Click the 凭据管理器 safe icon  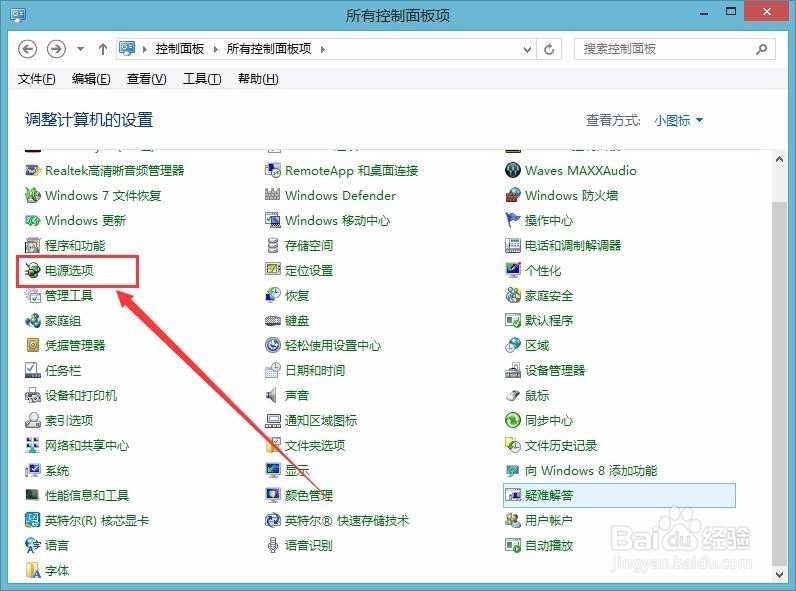(x=33, y=346)
